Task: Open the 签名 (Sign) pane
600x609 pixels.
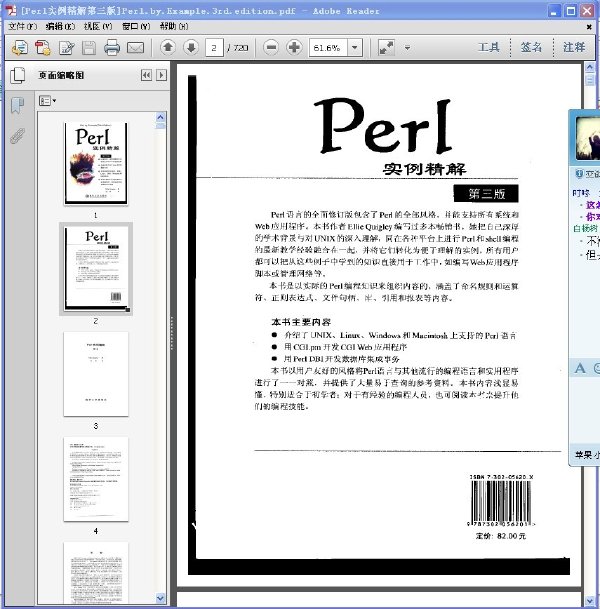Action: coord(531,47)
